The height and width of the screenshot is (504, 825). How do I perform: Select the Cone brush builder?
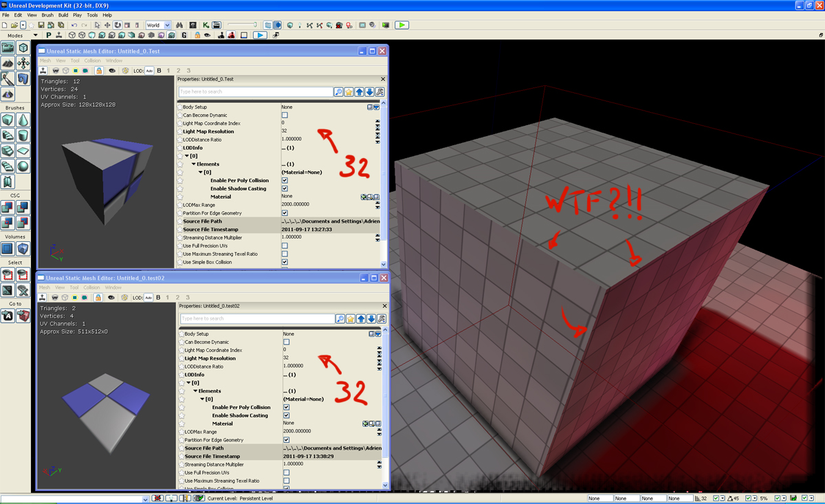pyautogui.click(x=23, y=120)
